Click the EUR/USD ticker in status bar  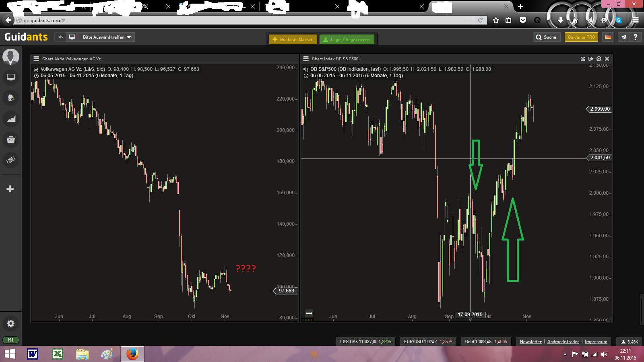(428, 341)
